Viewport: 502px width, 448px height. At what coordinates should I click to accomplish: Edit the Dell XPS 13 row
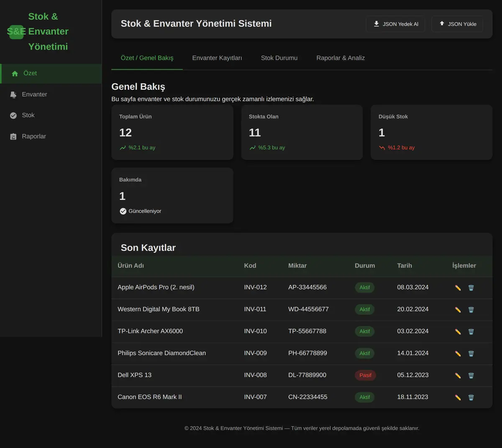458,375
